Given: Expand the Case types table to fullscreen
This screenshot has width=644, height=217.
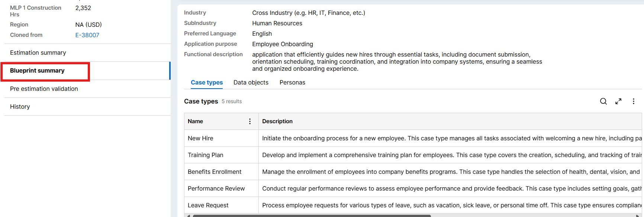Looking at the screenshot, I should tap(618, 101).
